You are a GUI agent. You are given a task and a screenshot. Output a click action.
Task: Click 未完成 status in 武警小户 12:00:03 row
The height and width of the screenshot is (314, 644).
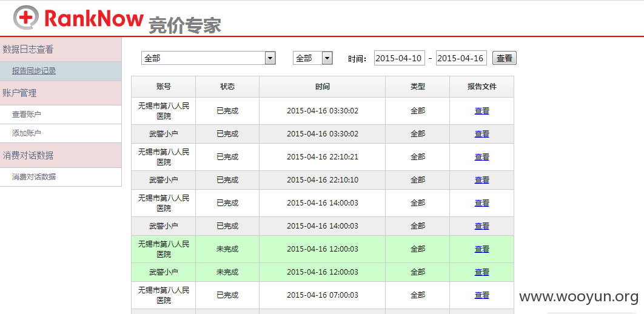coord(227,272)
